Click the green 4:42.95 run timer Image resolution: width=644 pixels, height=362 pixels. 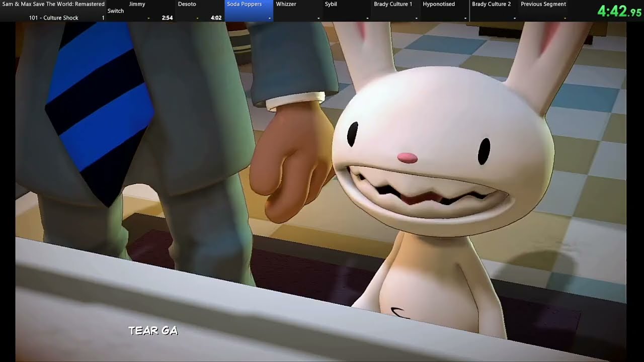pyautogui.click(x=620, y=11)
